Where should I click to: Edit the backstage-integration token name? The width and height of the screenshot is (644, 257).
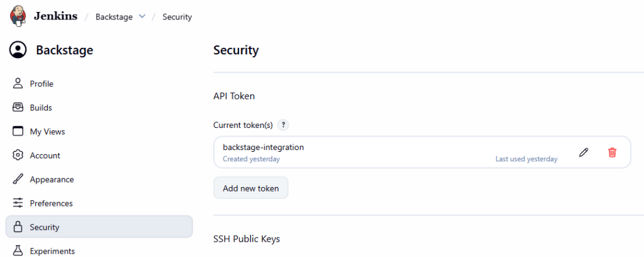pyautogui.click(x=584, y=152)
